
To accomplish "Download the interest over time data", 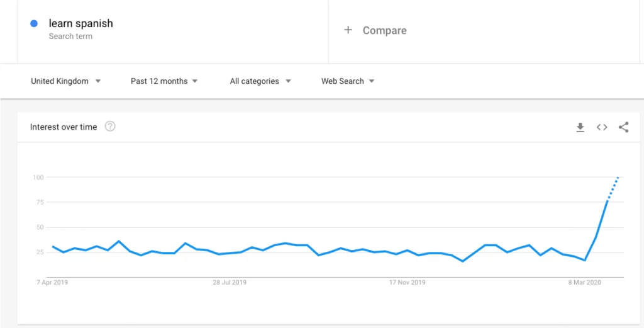I will [x=580, y=127].
